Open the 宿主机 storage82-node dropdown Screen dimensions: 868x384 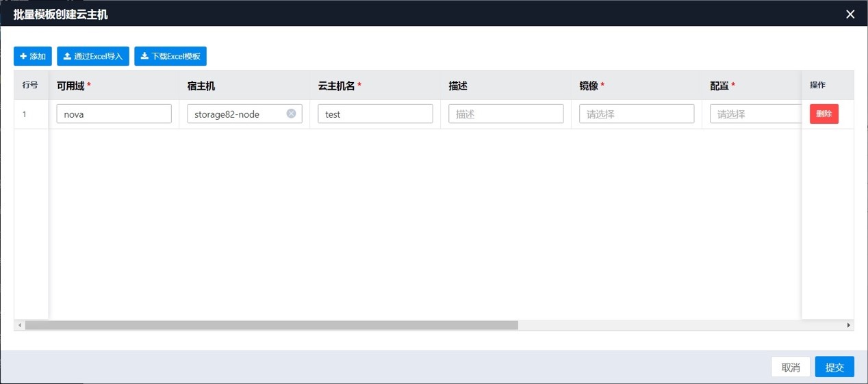click(x=244, y=114)
